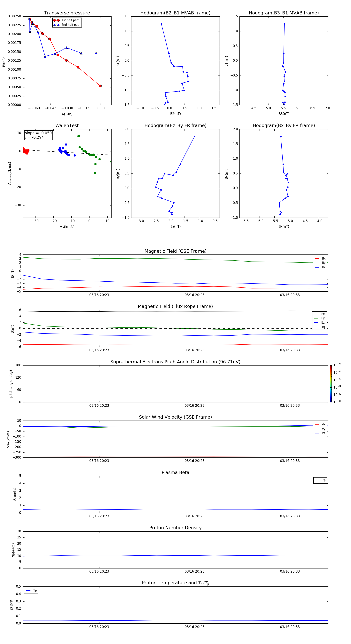Click the 'Proton Temperature and Te/Tp' title
Screen dimensions: 351x644
(175, 583)
